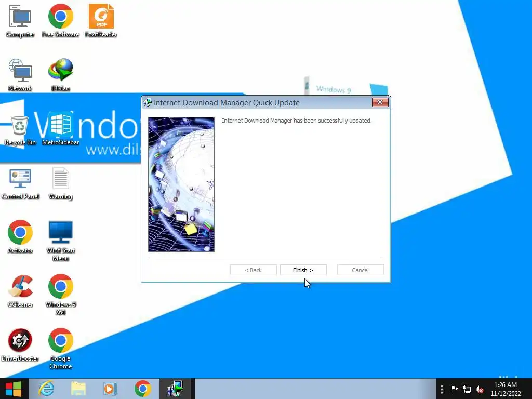This screenshot has width=532, height=399.
Task: Select the Network desktop icon
Action: [20, 75]
